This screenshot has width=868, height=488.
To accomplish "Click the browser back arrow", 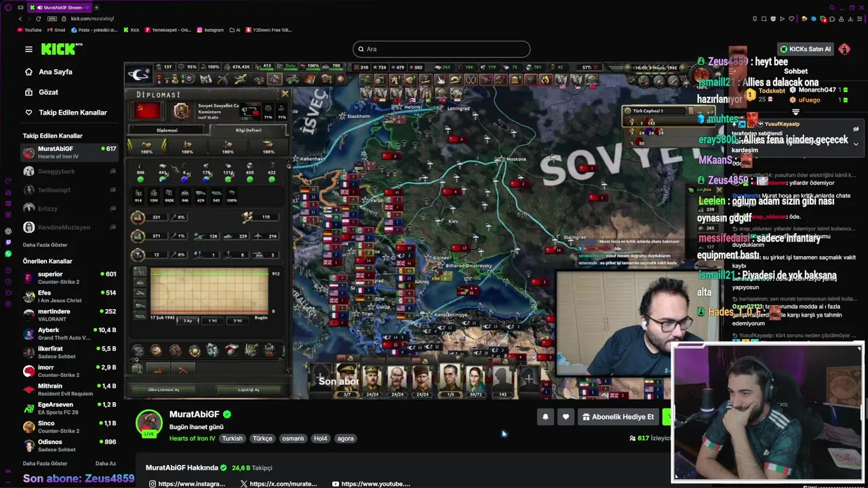I will click(20, 18).
